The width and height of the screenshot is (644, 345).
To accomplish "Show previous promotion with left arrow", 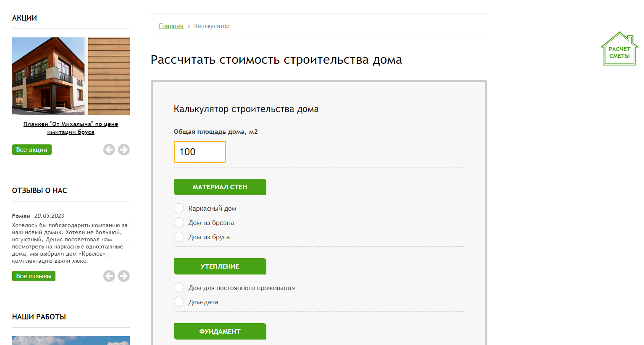I will coord(109,150).
